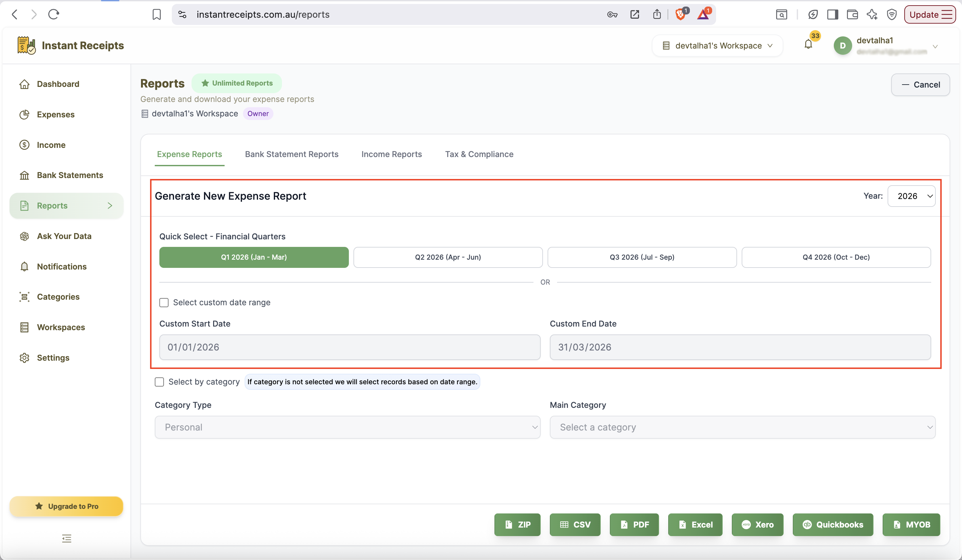Open the Main Category select dropdown
Screen dimensions: 962x560
743,427
